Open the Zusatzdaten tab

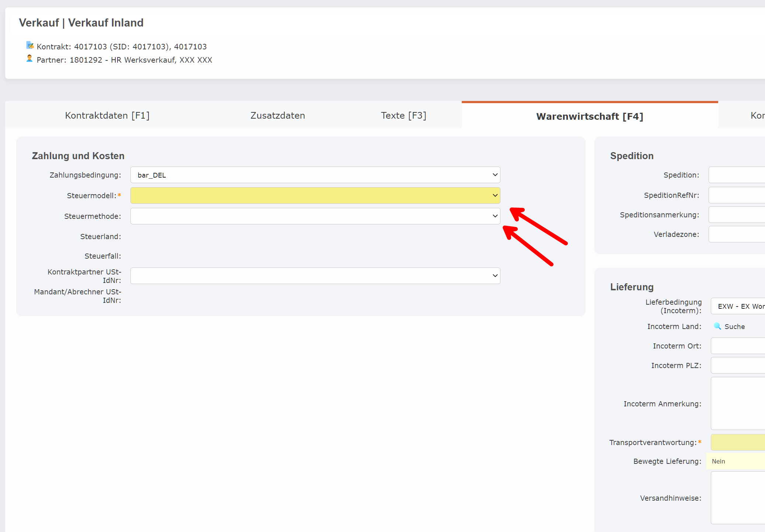(x=277, y=116)
